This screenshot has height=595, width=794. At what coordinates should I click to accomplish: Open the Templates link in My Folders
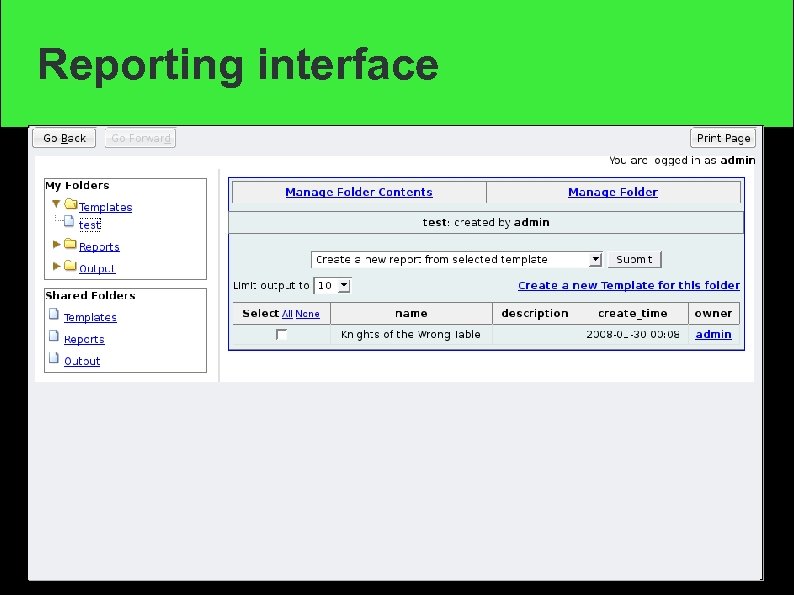[x=105, y=207]
